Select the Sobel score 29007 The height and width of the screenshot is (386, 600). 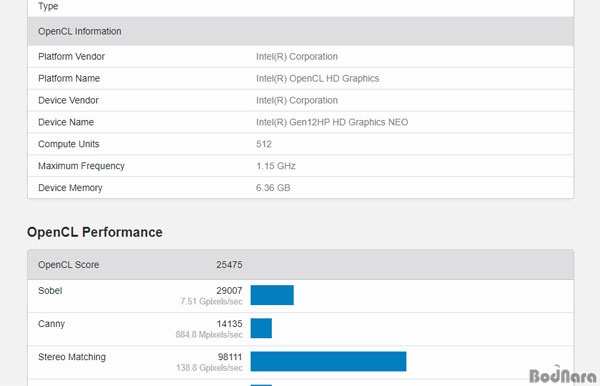click(x=229, y=290)
